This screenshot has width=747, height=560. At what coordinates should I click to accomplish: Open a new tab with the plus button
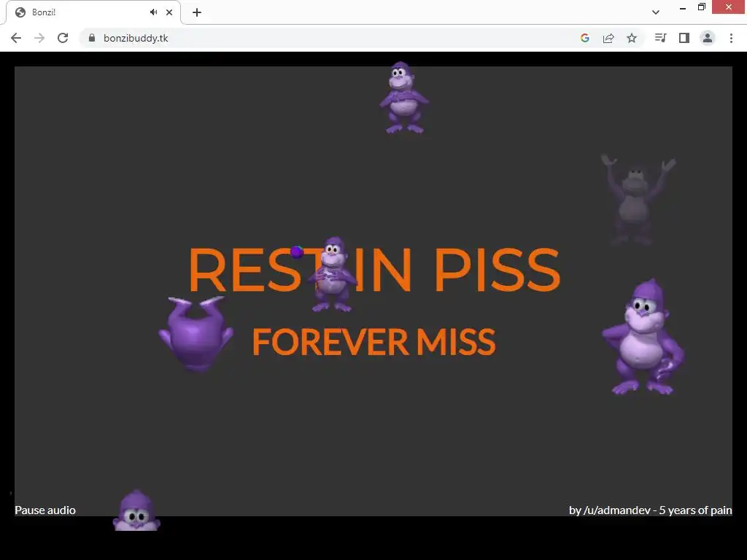coord(197,12)
